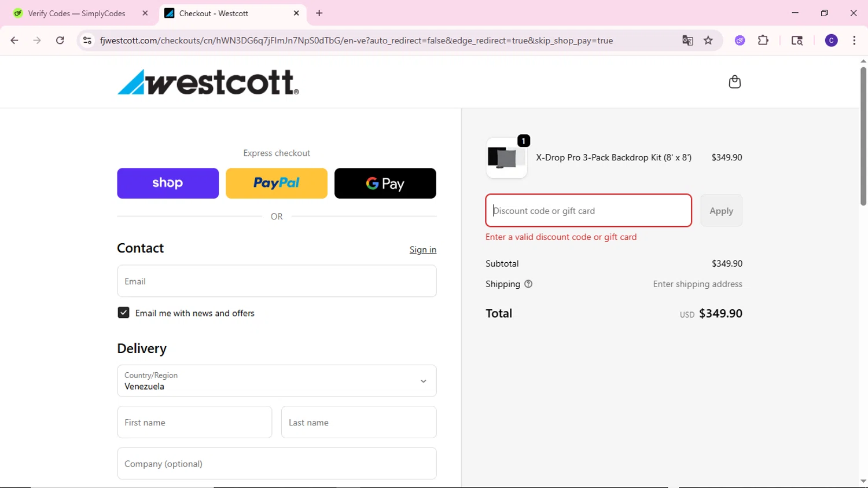
Task: Switch to Verify Codes — SimplyCodes tab
Action: coord(77,13)
